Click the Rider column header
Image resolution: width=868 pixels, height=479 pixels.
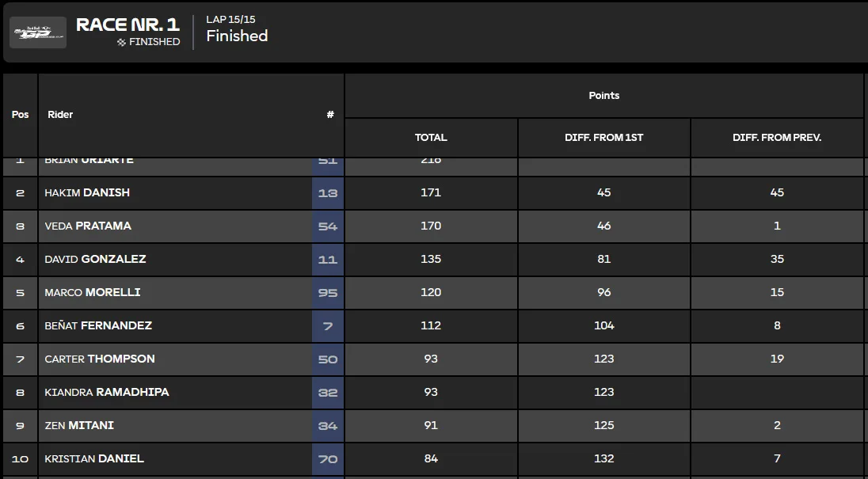(60, 115)
